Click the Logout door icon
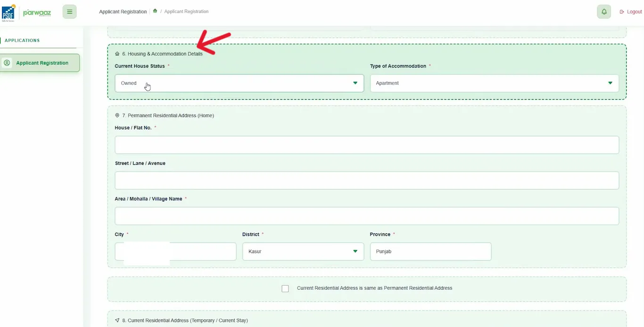 (622, 12)
